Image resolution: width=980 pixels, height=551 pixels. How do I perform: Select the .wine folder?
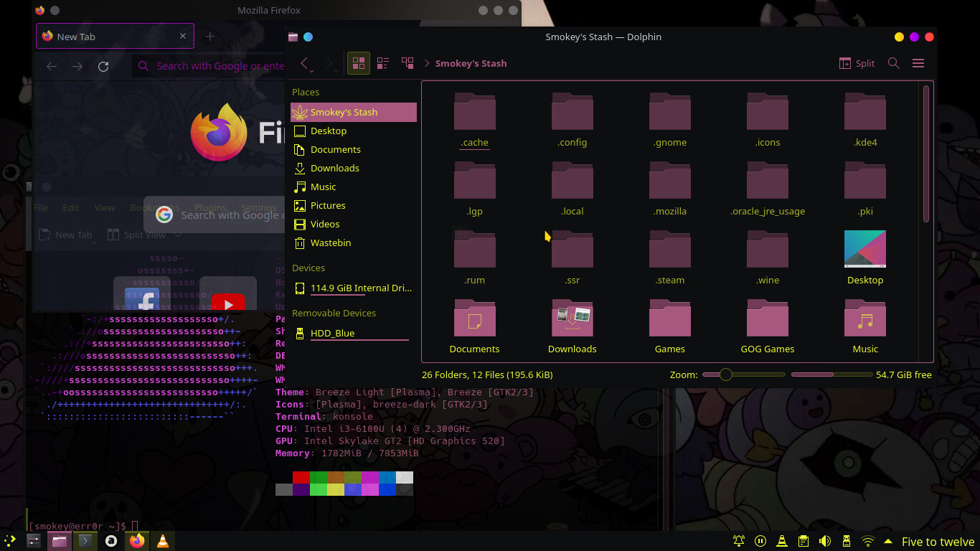pyautogui.click(x=767, y=258)
